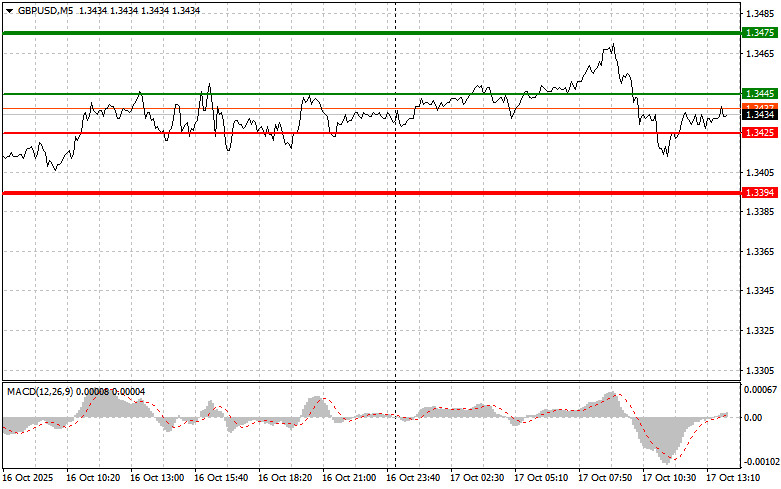781x489 pixels.
Task: Select the red 1.3425 price tag
Action: point(760,132)
